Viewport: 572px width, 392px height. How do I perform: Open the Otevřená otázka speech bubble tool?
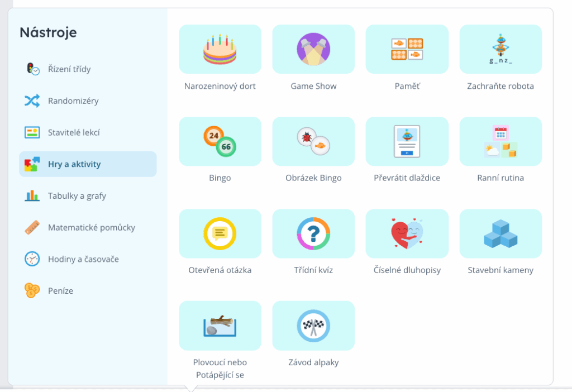coord(220,233)
